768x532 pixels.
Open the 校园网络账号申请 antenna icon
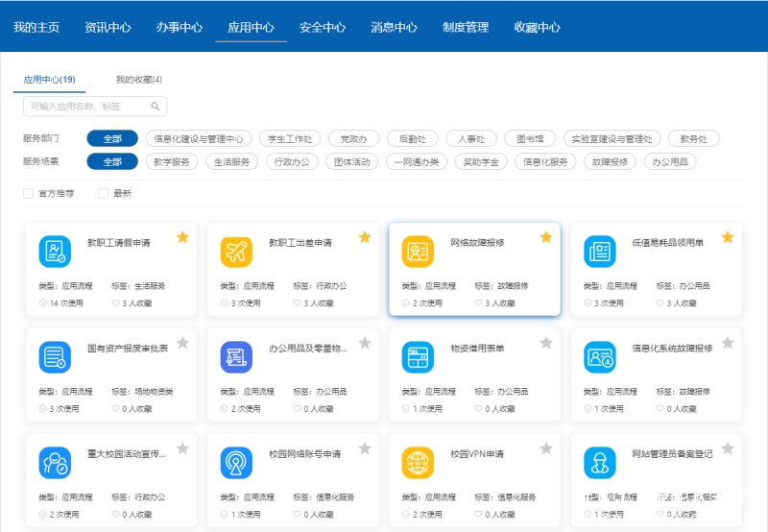[236, 463]
